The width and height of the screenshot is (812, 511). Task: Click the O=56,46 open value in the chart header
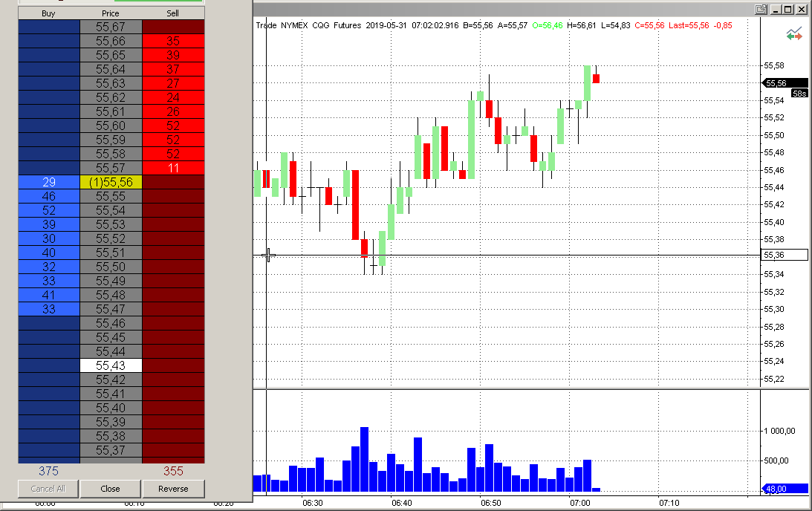point(548,25)
